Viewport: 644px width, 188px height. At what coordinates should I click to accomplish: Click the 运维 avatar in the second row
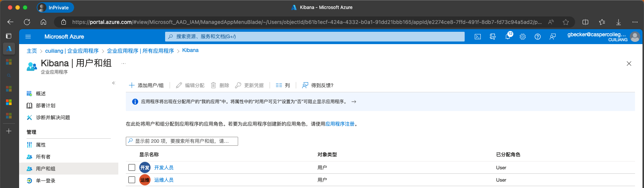coord(145,180)
